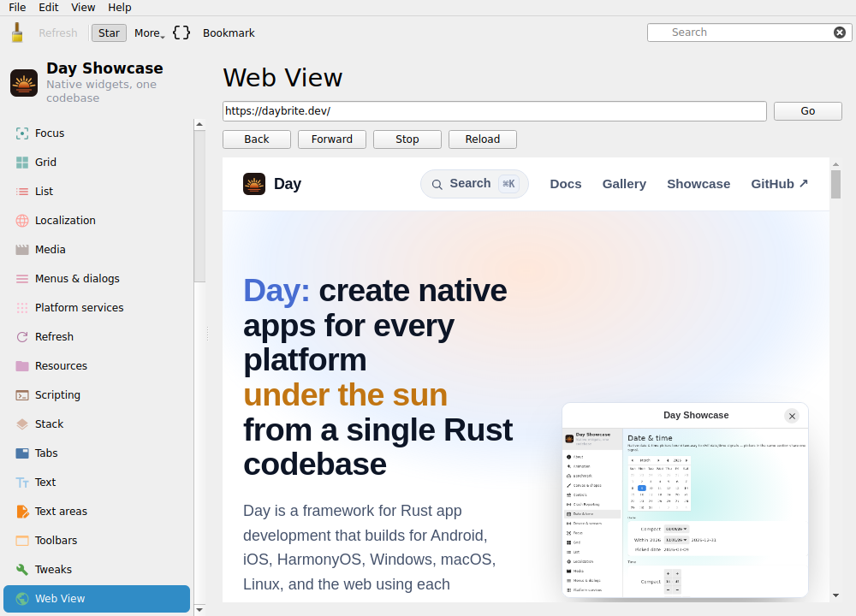Select the Tweaks wrench icon
Image resolution: width=856 pixels, height=616 pixels.
click(22, 570)
